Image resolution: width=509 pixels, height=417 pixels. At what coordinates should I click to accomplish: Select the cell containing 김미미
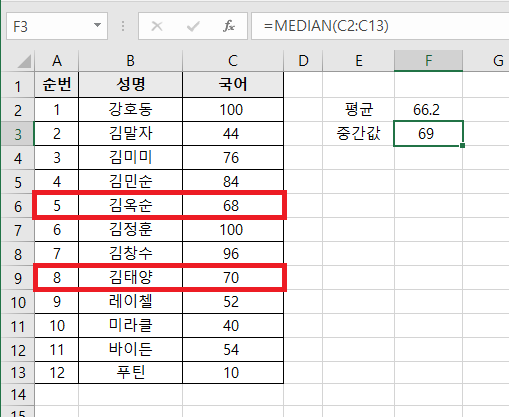point(130,158)
